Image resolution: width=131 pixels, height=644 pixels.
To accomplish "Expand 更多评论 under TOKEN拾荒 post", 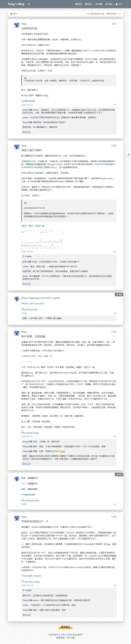I will click(27, 615).
